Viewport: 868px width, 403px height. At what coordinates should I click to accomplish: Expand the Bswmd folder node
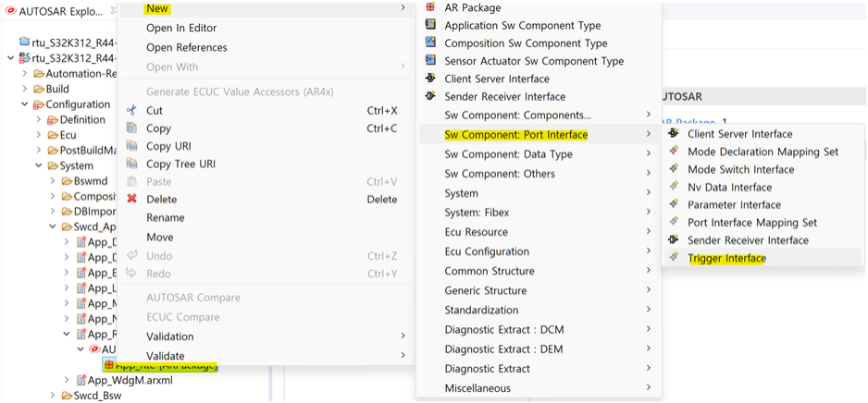(x=53, y=181)
